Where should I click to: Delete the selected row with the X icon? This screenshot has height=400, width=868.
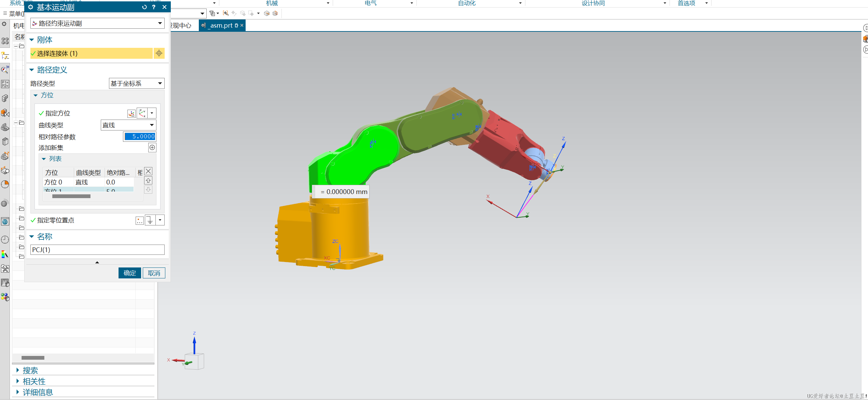coord(148,171)
